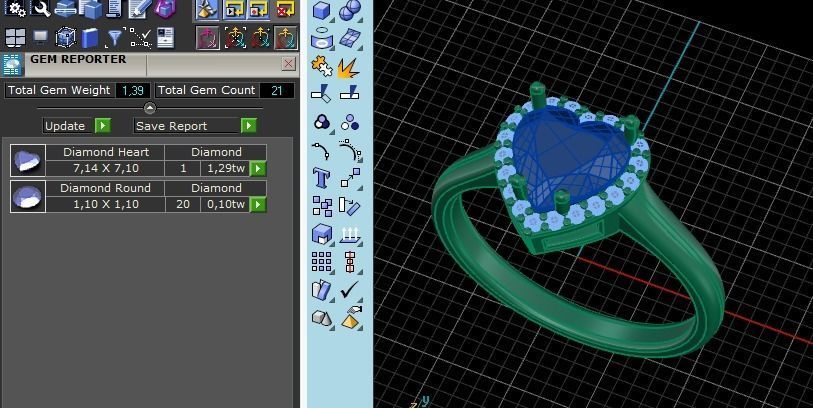Image resolution: width=813 pixels, height=408 pixels.
Task: Open the gears settings icon
Action: 15,8
